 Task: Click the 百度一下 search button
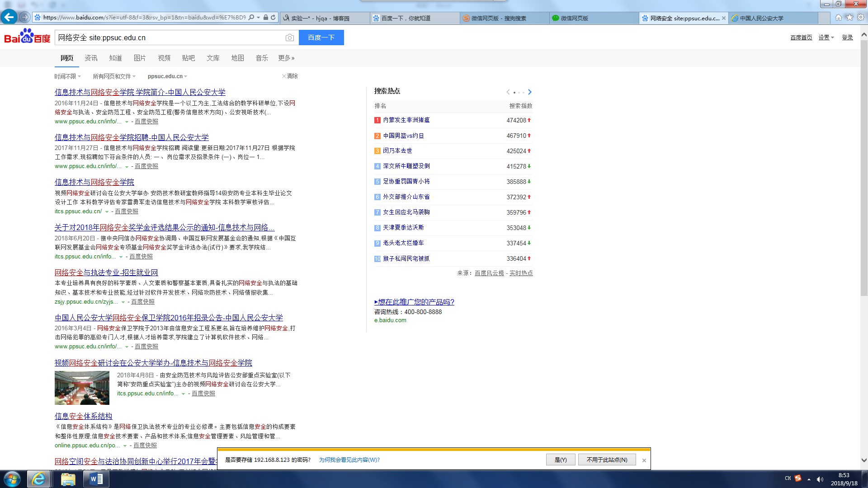click(x=321, y=38)
